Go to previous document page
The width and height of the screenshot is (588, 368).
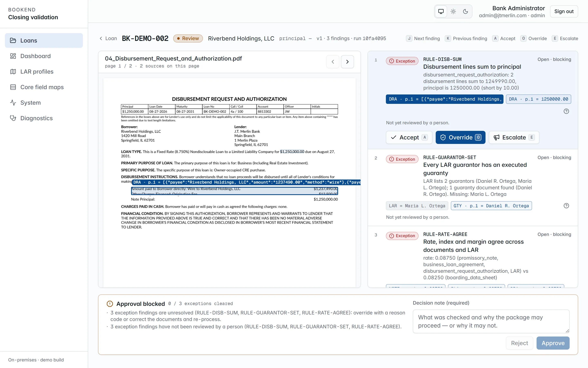tap(333, 62)
